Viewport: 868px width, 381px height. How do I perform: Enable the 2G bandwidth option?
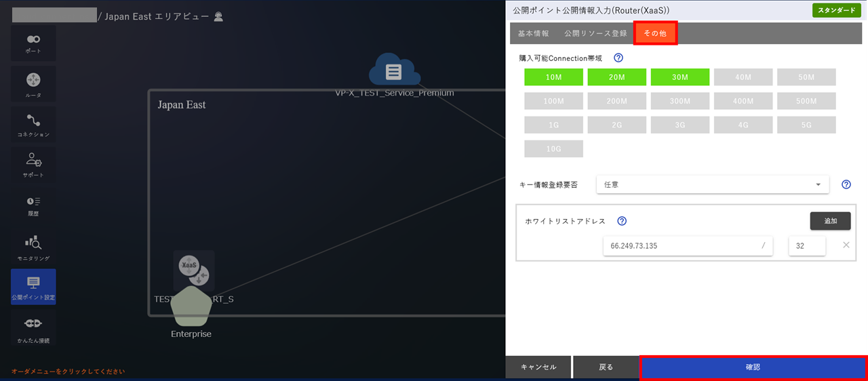(x=616, y=125)
